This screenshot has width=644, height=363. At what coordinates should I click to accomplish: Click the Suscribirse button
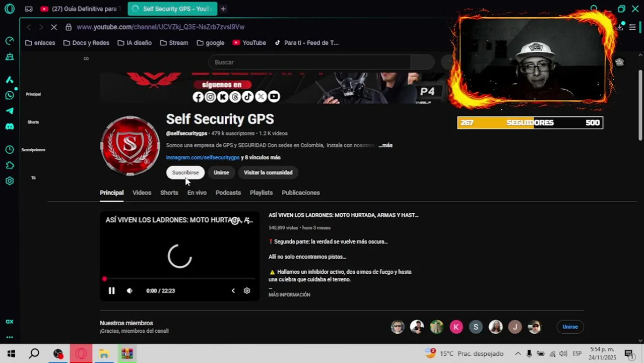coord(185,172)
